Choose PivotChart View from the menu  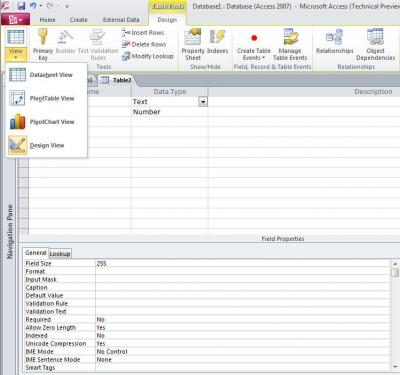pyautogui.click(x=47, y=122)
